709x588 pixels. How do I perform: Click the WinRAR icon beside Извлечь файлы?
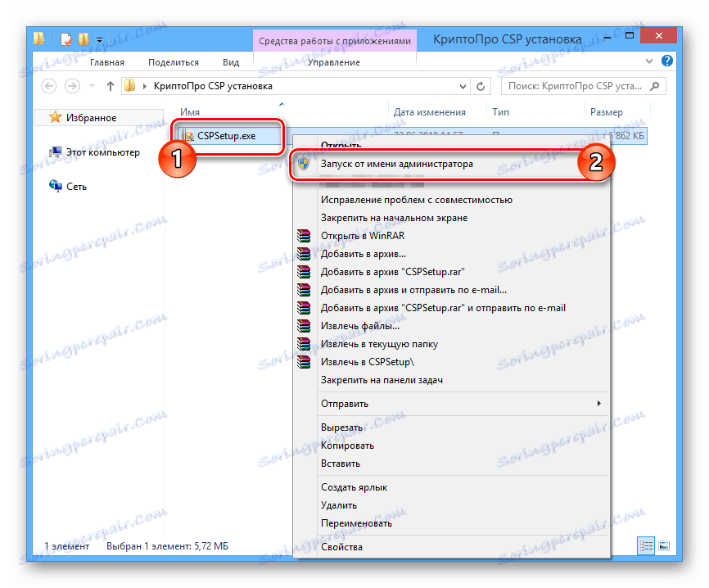pyautogui.click(x=304, y=326)
